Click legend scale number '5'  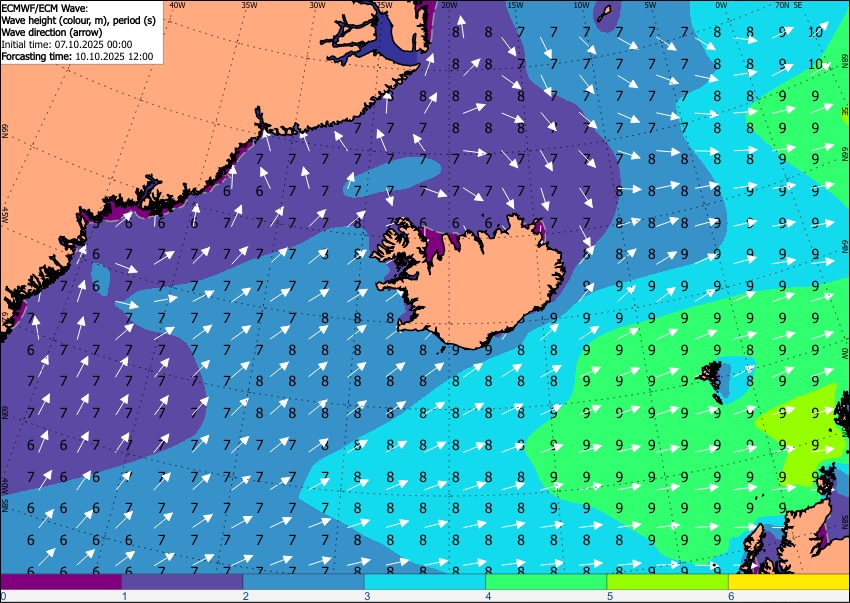(610, 596)
